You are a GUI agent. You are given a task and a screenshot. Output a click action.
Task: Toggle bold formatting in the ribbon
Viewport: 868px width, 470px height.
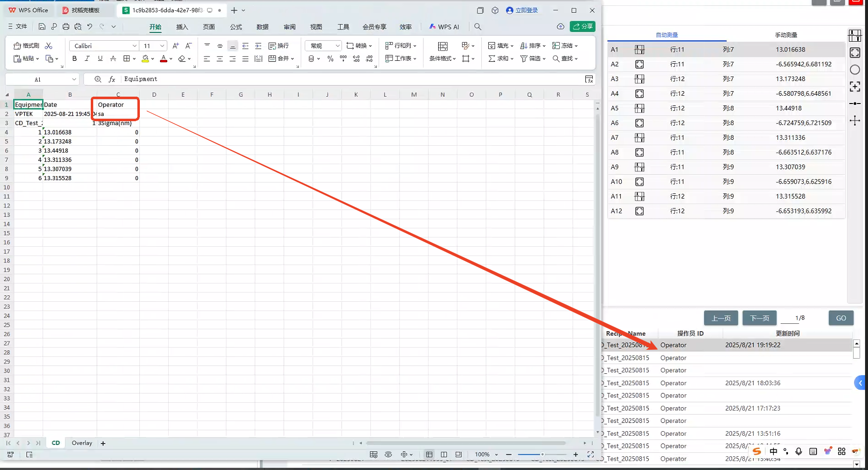pyautogui.click(x=75, y=58)
